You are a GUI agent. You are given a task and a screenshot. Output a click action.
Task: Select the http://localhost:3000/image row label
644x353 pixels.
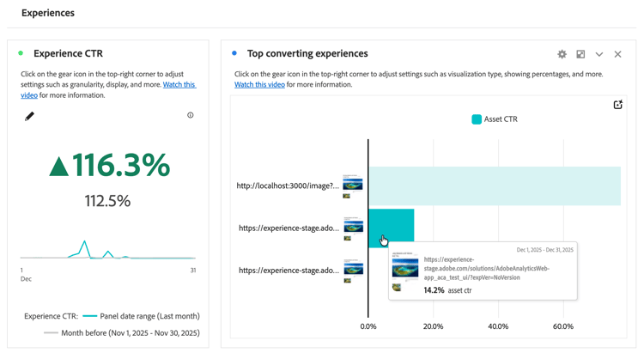point(288,186)
